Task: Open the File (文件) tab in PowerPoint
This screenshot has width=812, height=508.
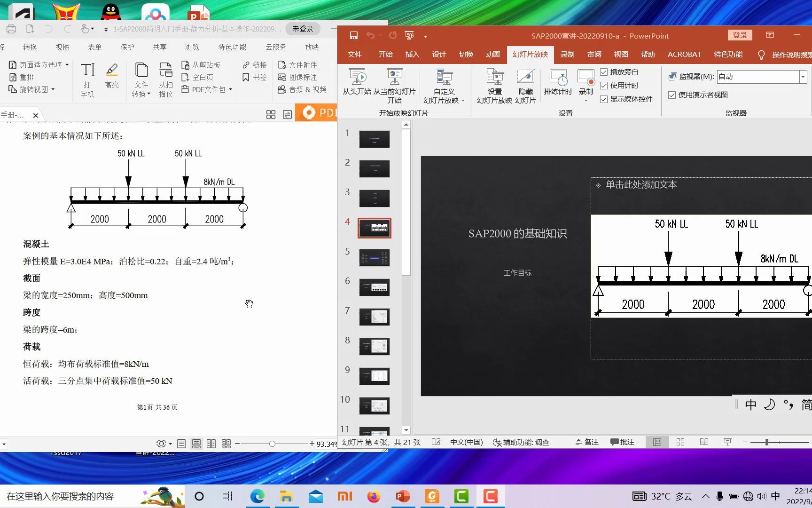Action: click(x=355, y=55)
